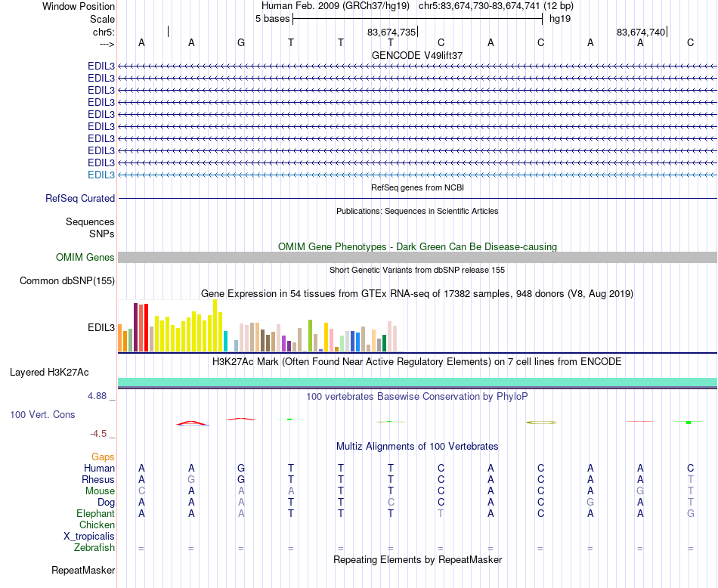Select the SNPs track label
The image size is (718, 588).
(x=102, y=234)
